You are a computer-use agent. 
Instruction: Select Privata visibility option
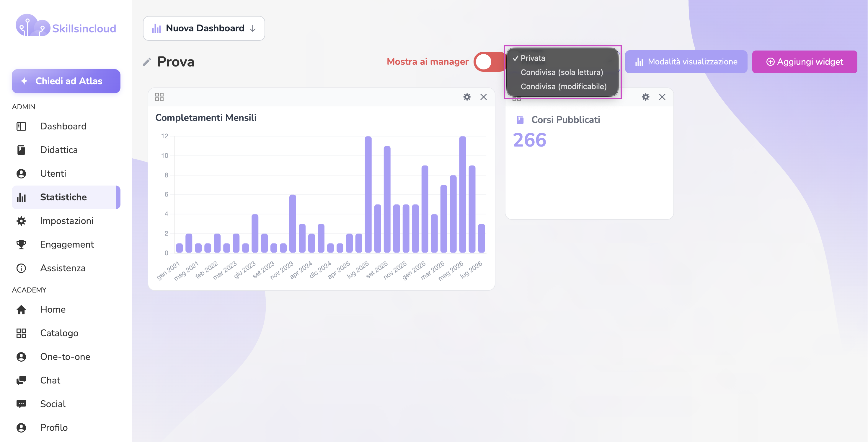(x=562, y=58)
